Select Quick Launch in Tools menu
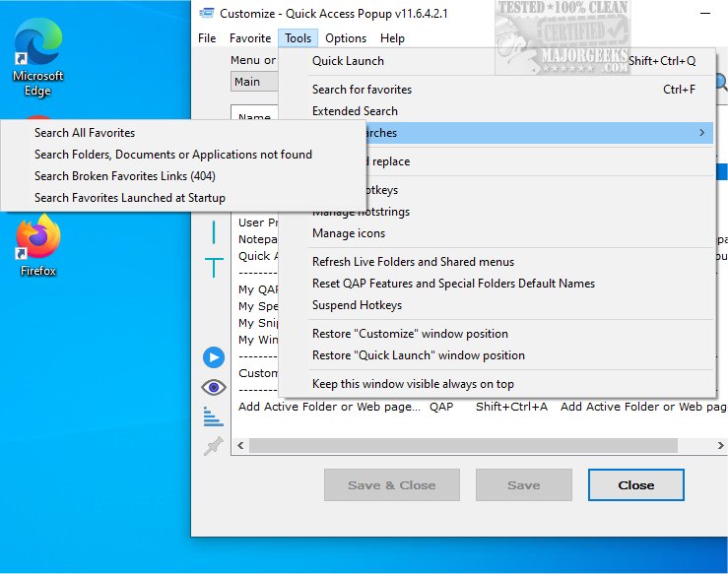 point(496,61)
